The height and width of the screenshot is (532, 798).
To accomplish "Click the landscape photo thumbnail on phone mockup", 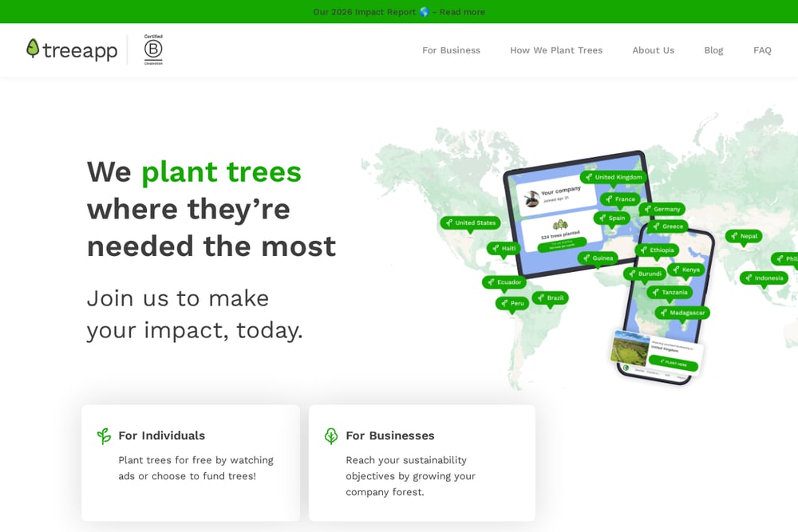I will coord(630,349).
